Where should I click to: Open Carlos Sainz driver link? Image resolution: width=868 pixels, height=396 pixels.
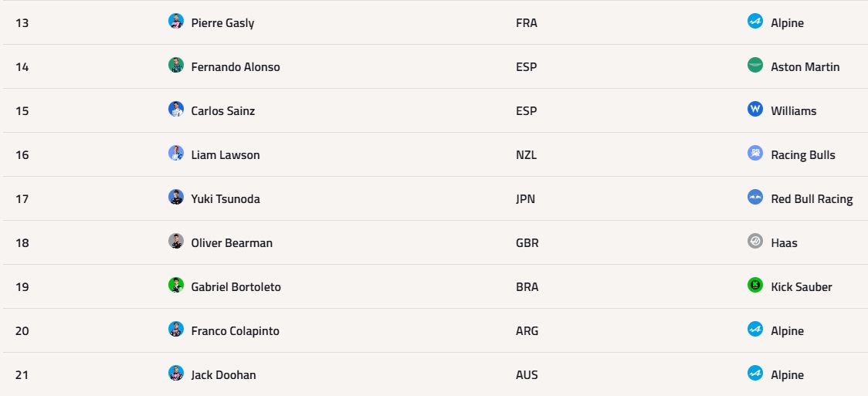tap(223, 110)
